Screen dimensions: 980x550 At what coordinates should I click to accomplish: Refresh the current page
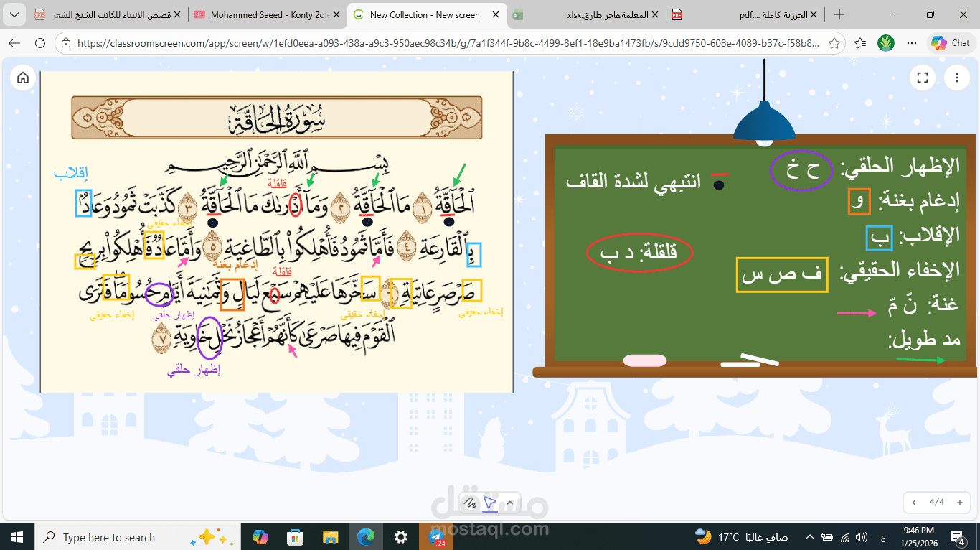40,43
